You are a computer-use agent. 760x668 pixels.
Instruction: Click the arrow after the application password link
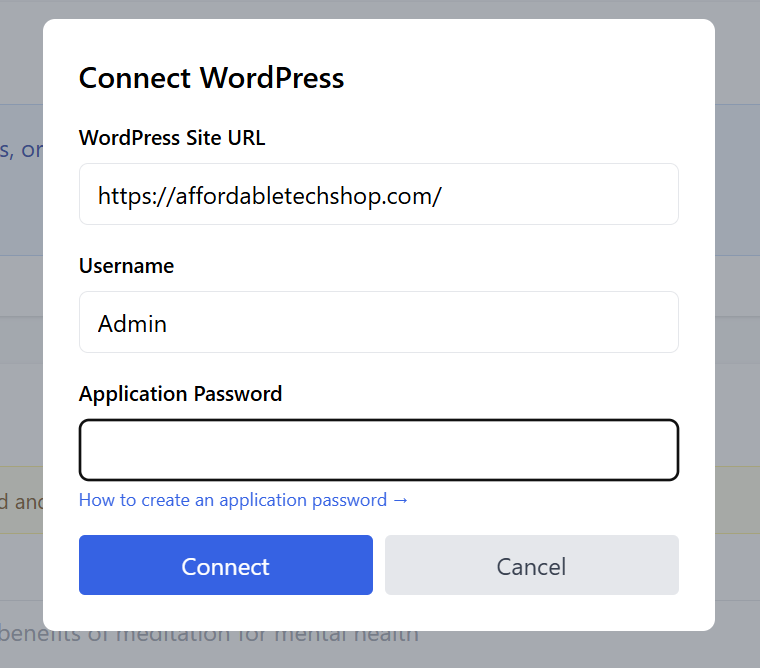click(x=401, y=500)
